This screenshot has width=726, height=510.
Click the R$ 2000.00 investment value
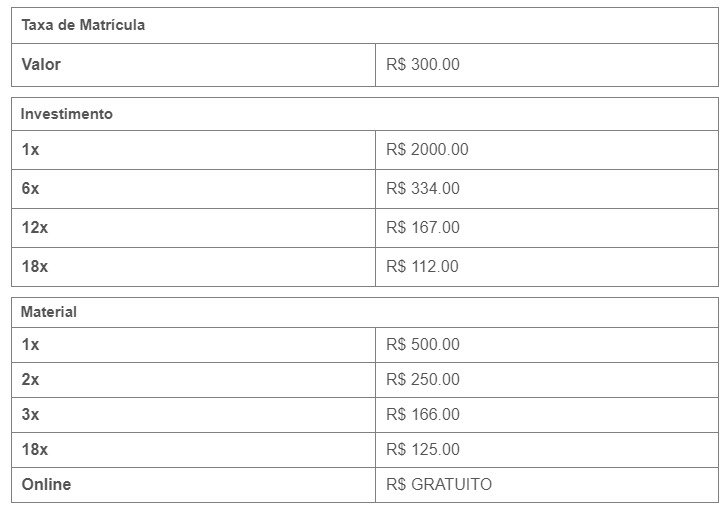coord(427,149)
